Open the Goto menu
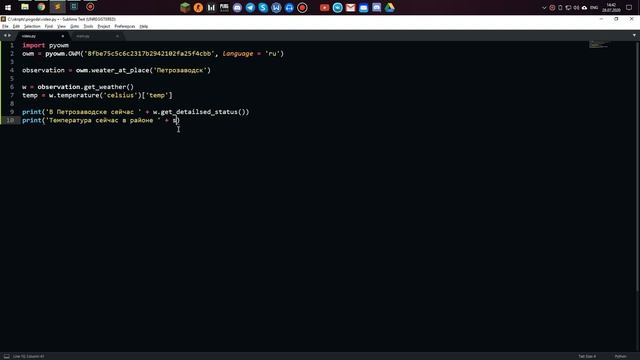Screen dimensions: 640x360 (74, 26)
